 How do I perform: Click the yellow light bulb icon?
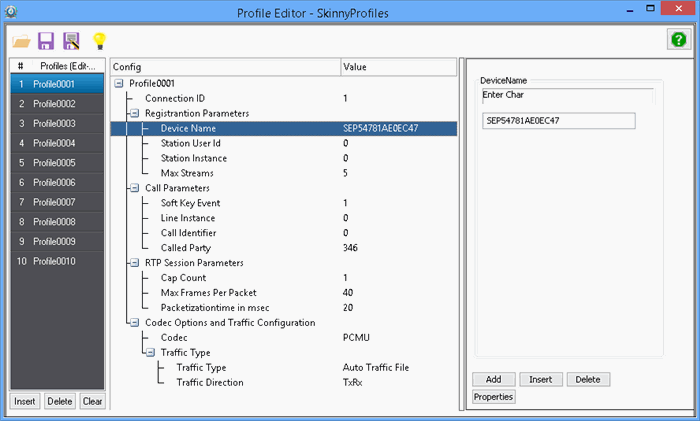coord(99,41)
